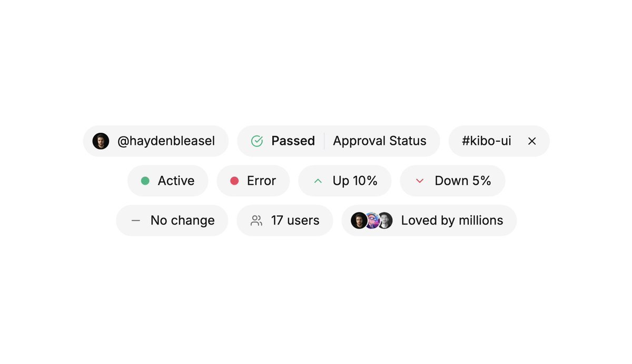The height and width of the screenshot is (364, 632).
Task: Click the green Active status dot
Action: [x=145, y=181]
